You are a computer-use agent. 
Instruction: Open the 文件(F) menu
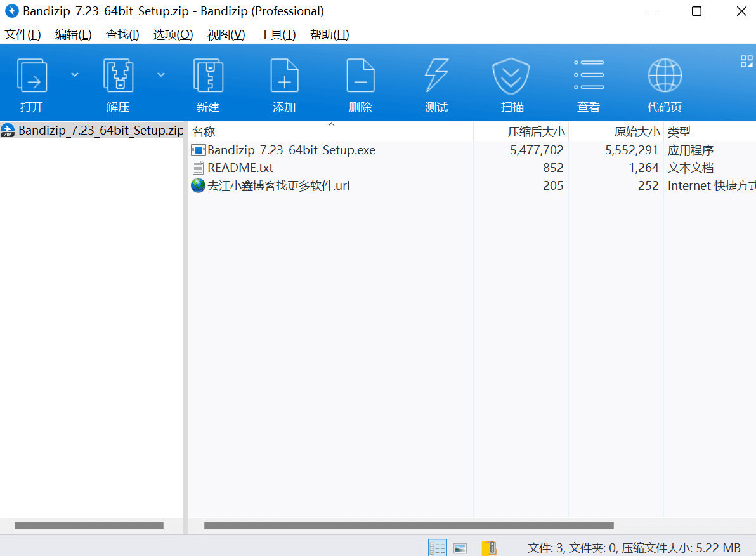tap(23, 35)
